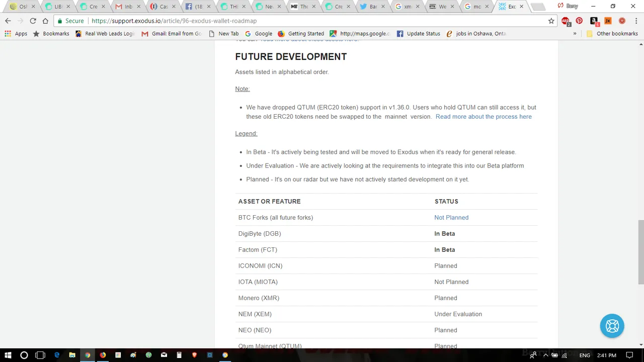Image resolution: width=644 pixels, height=362 pixels.
Task: Open the 'Getting Started' bookmark
Action: tap(301, 34)
